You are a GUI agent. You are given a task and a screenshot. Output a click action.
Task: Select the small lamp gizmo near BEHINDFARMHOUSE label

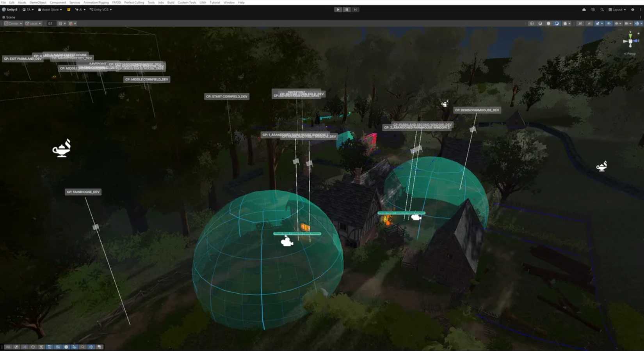(x=445, y=104)
